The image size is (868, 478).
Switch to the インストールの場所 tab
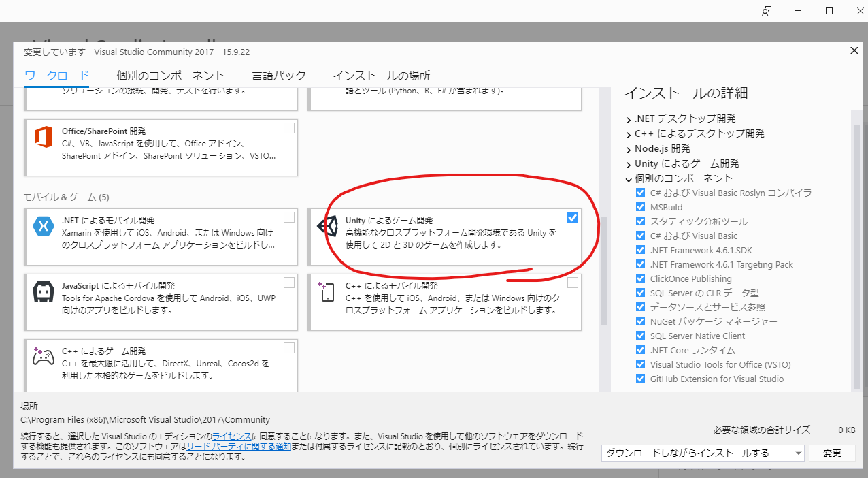click(x=382, y=76)
